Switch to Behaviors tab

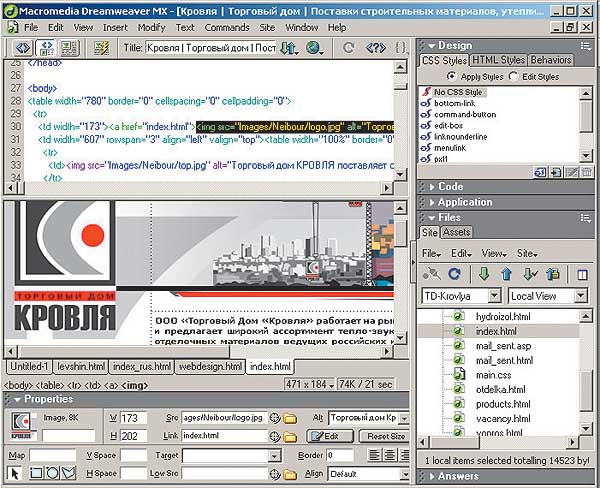coord(551,60)
